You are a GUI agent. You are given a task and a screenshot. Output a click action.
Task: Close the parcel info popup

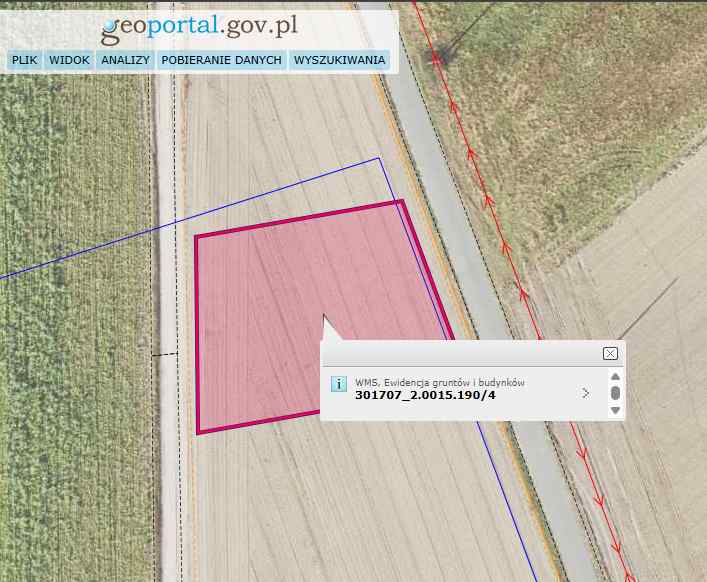point(610,353)
